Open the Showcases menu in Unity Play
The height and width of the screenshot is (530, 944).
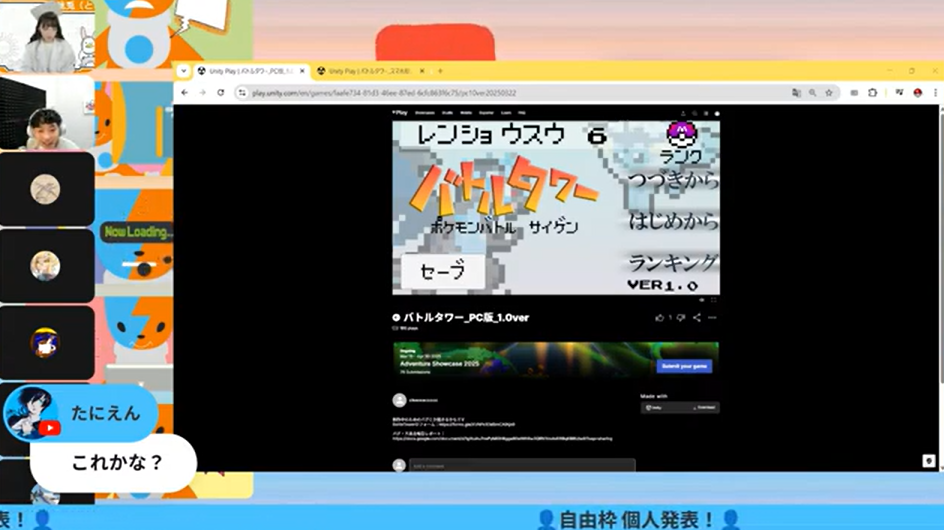pos(425,113)
